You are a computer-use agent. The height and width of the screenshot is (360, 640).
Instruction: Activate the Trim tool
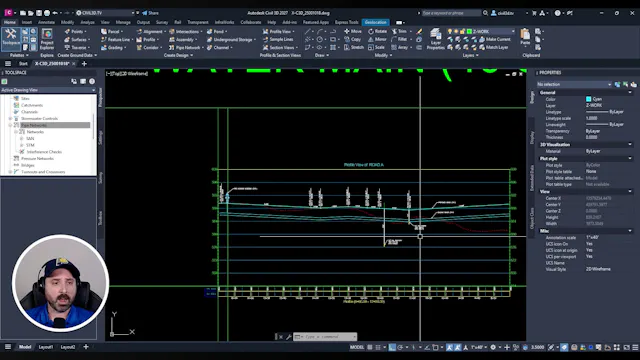point(399,31)
